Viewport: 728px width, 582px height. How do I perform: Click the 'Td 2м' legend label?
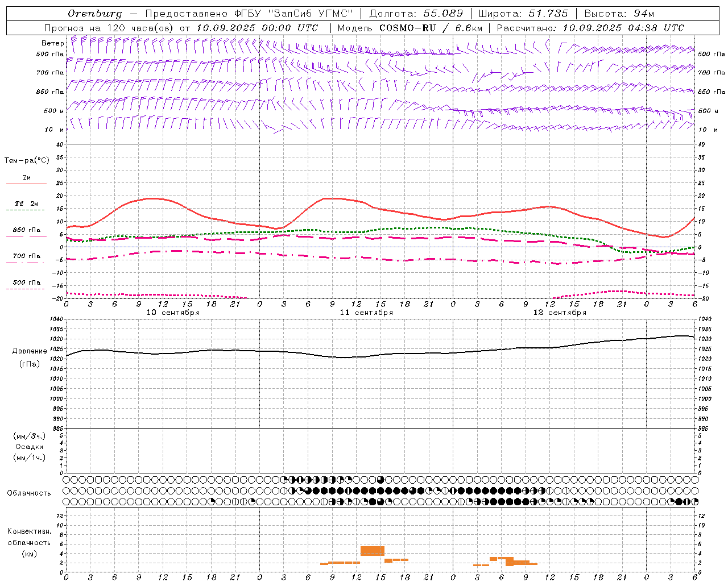(x=27, y=203)
